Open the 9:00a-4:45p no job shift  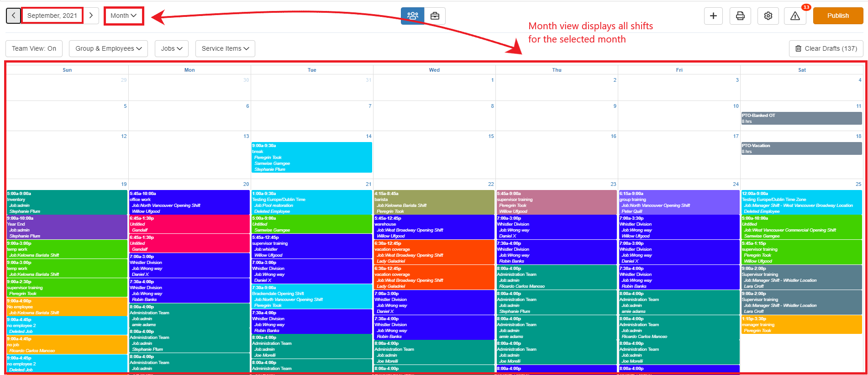coord(67,344)
